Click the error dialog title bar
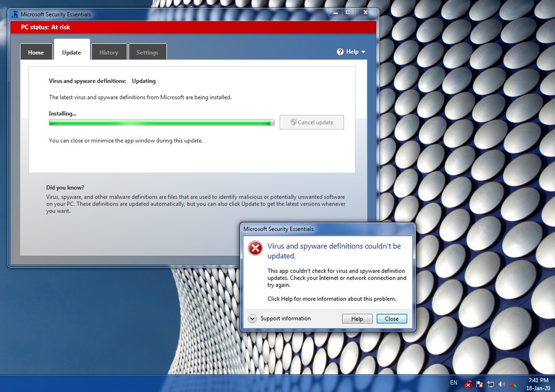The width and height of the screenshot is (555, 392). coord(328,229)
